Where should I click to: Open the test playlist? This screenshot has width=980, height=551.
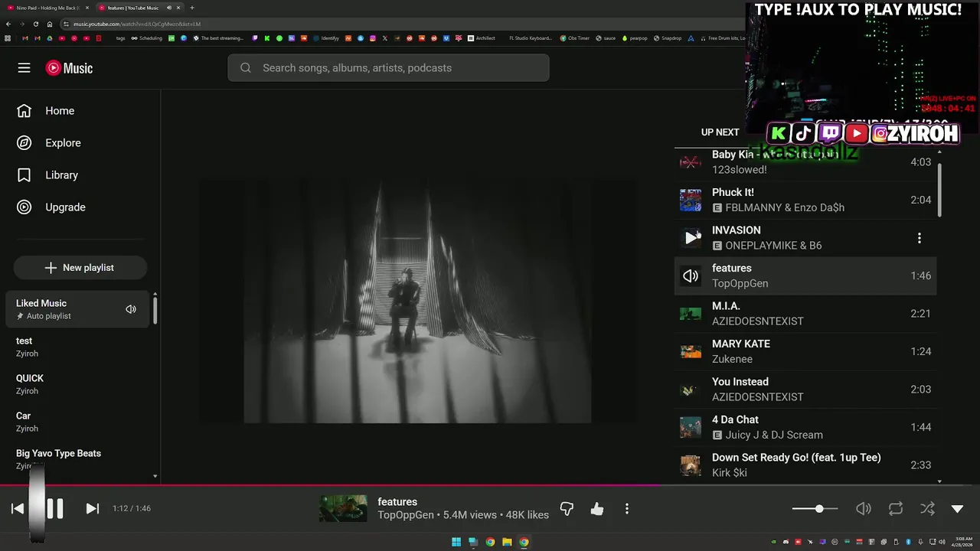point(77,347)
